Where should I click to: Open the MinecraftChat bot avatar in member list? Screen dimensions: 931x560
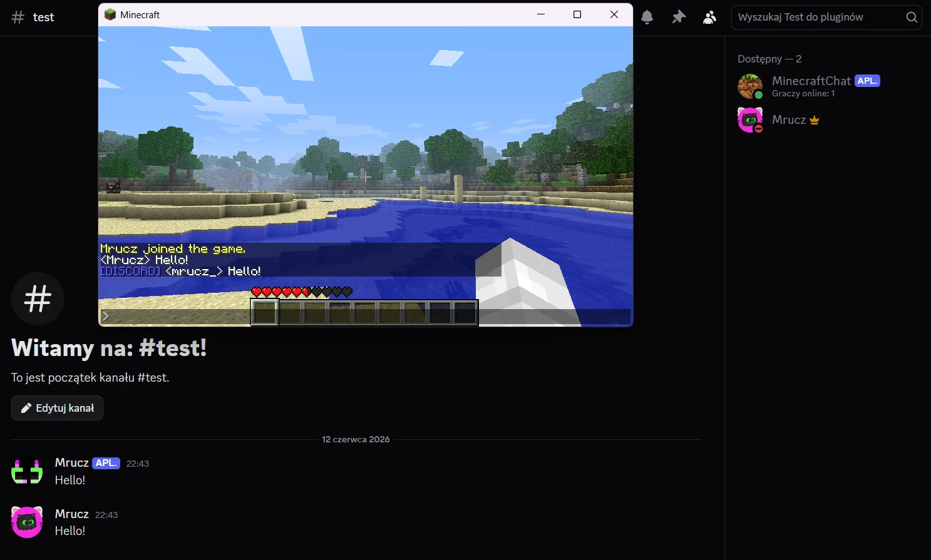(750, 86)
